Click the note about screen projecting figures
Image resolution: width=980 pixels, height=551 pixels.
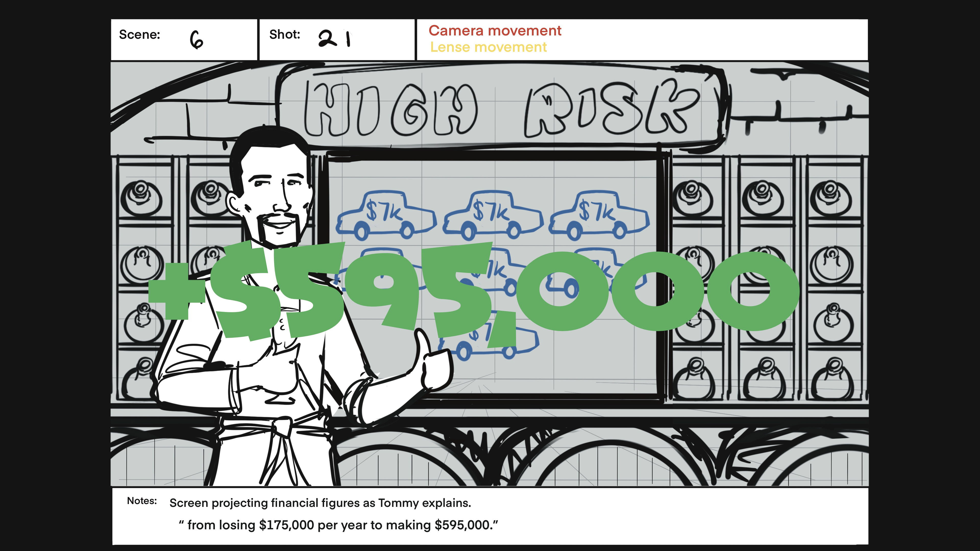tap(320, 503)
